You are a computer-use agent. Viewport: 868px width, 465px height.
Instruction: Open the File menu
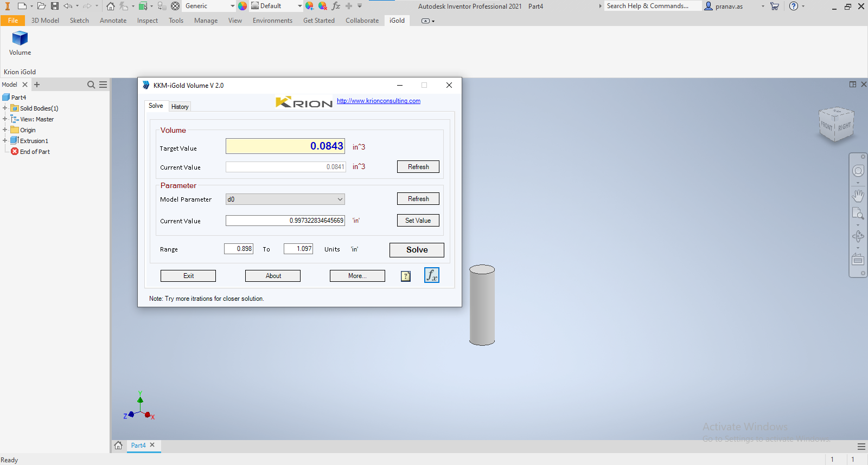(x=13, y=21)
